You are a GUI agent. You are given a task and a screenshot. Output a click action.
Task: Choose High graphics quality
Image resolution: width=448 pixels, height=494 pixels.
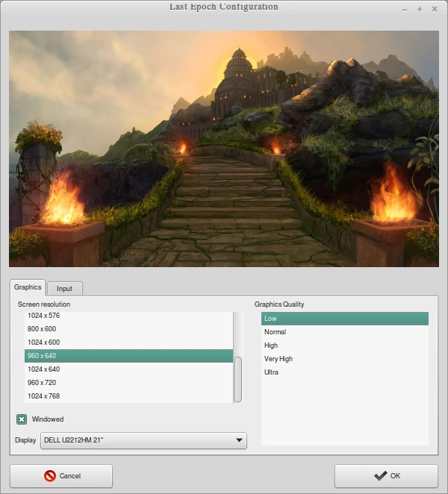(345, 346)
